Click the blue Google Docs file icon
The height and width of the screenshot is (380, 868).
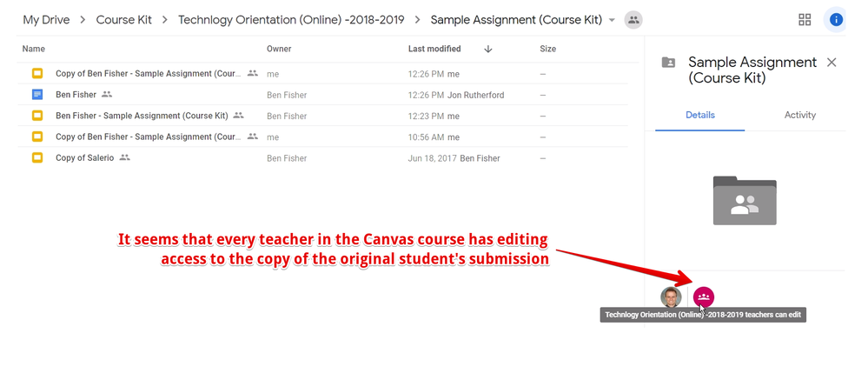[37, 95]
